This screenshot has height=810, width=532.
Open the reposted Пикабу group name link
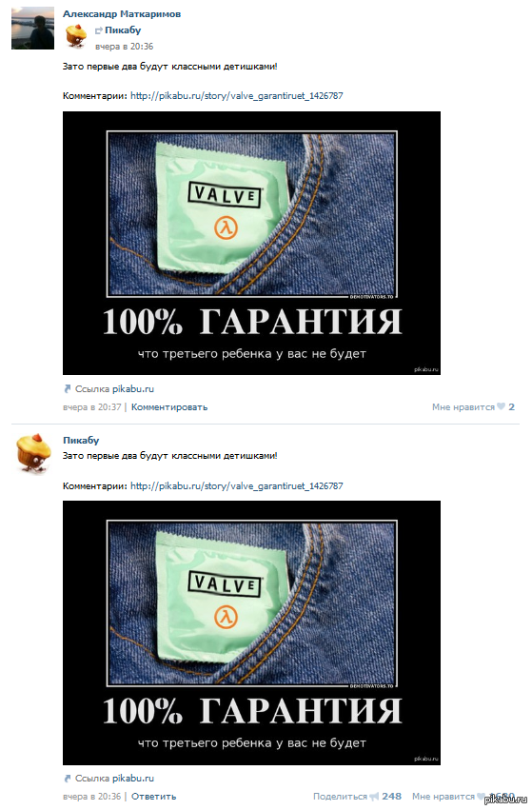click(x=123, y=30)
